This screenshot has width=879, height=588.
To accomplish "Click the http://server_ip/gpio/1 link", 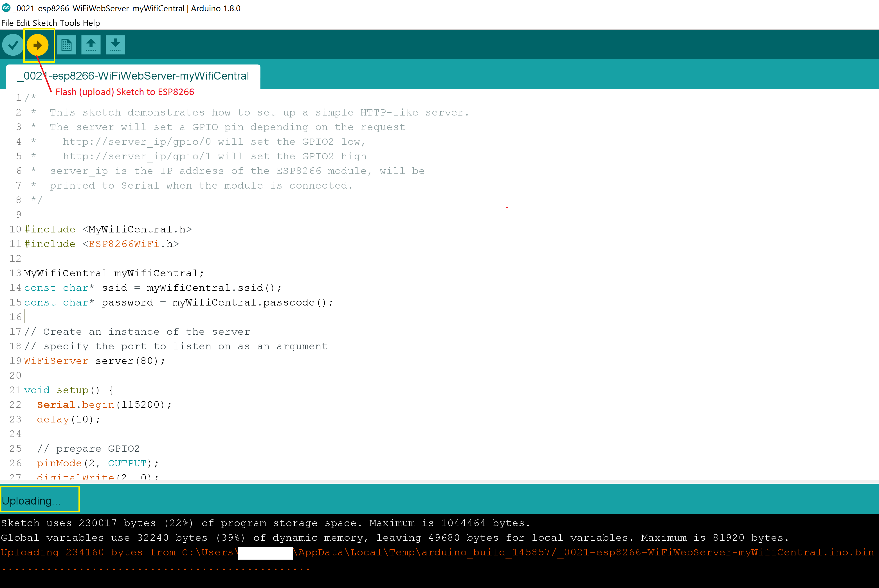I will pos(137,156).
